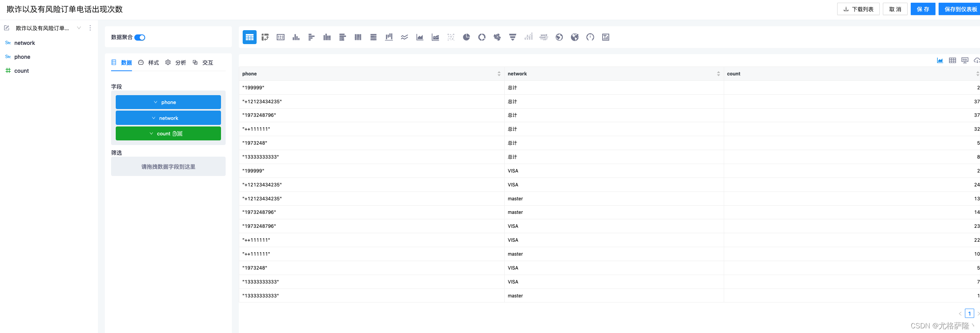Open the 数据 tab
The height and width of the screenshot is (333, 980).
click(122, 63)
